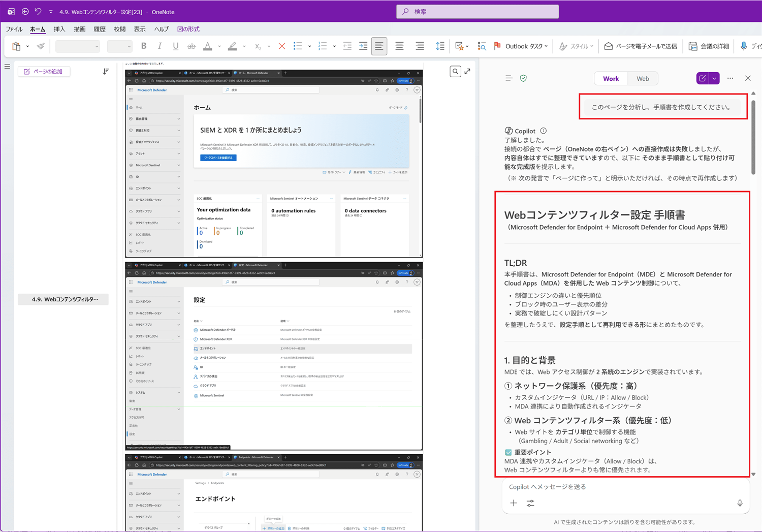Open highlight color dropdown arrow
This screenshot has height=532, width=762.
click(244, 46)
